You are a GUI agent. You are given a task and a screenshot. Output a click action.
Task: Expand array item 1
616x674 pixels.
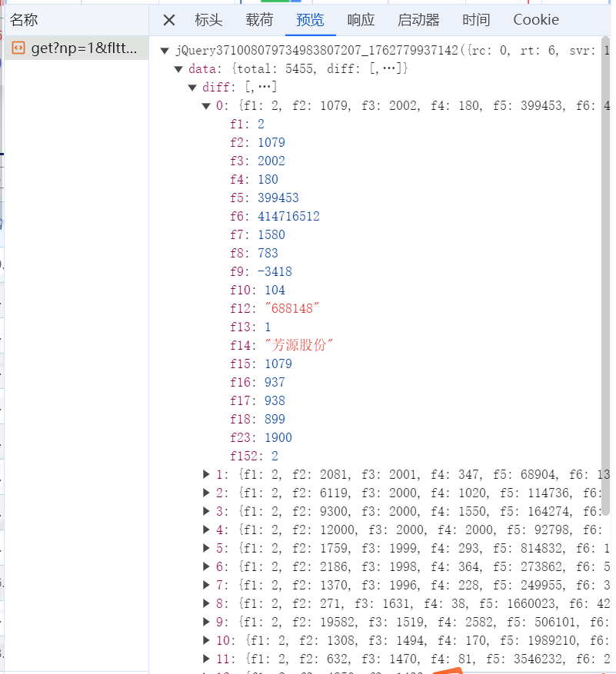point(206,474)
